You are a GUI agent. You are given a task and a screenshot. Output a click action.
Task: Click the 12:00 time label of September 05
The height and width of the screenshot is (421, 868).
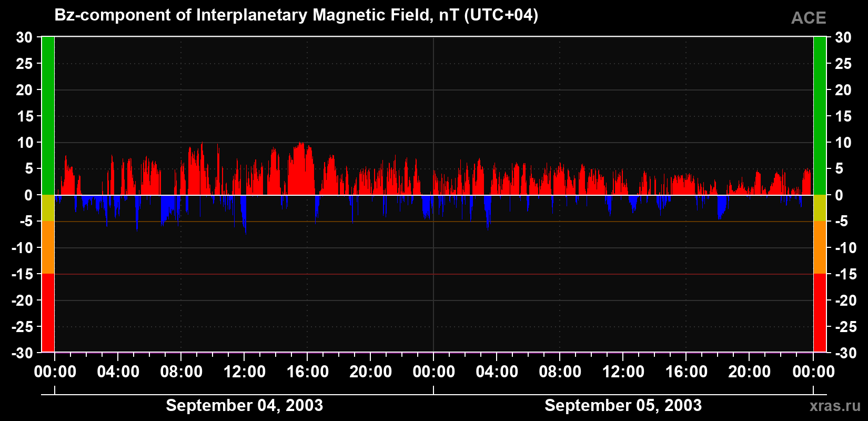click(x=623, y=372)
